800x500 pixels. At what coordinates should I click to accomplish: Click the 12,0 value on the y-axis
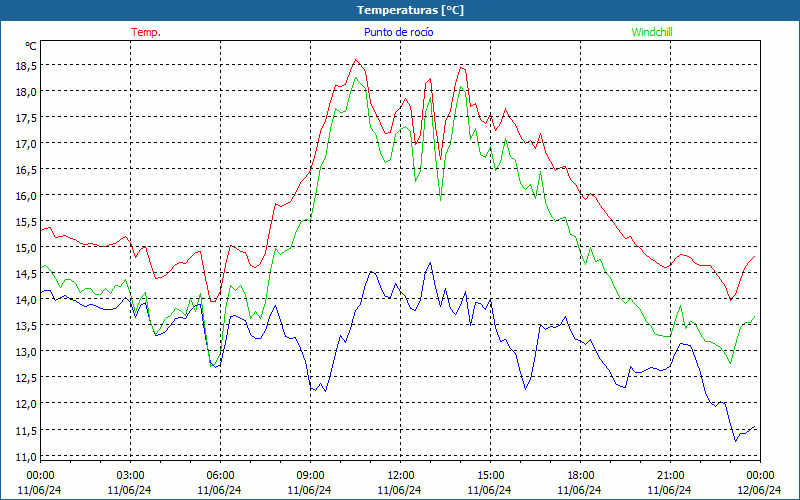click(x=26, y=404)
